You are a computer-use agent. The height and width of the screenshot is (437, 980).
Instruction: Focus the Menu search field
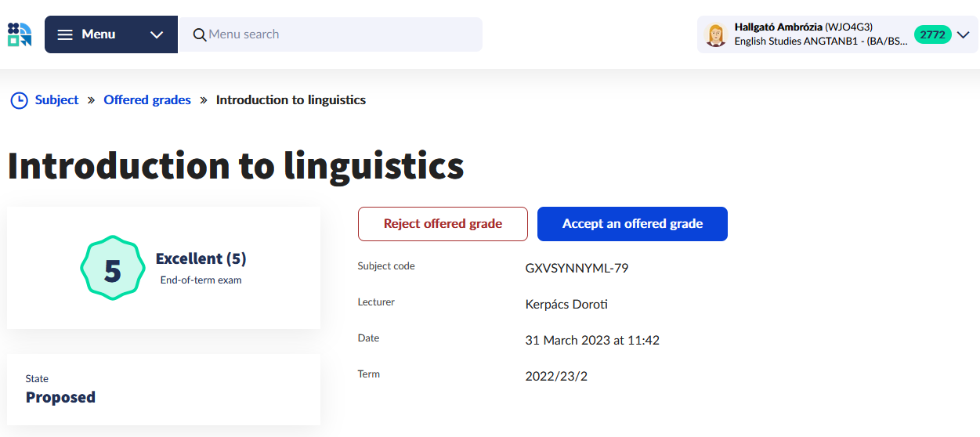coord(337,34)
